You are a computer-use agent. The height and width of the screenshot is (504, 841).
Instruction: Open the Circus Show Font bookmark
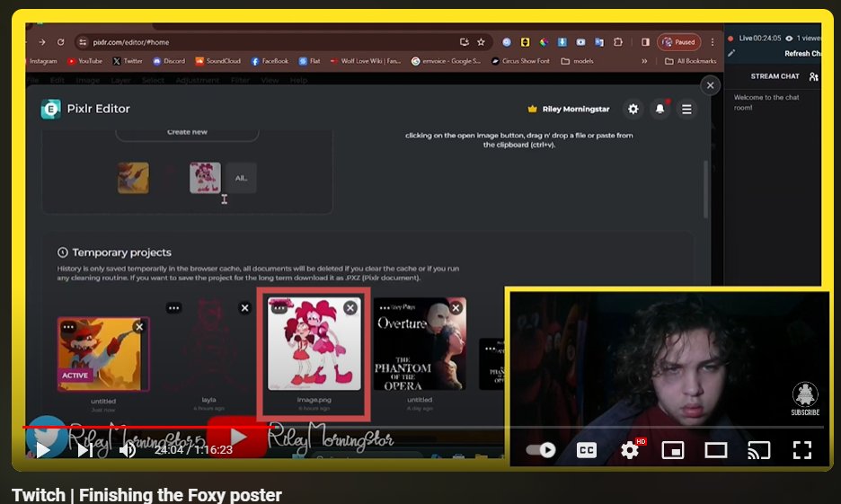pos(521,61)
